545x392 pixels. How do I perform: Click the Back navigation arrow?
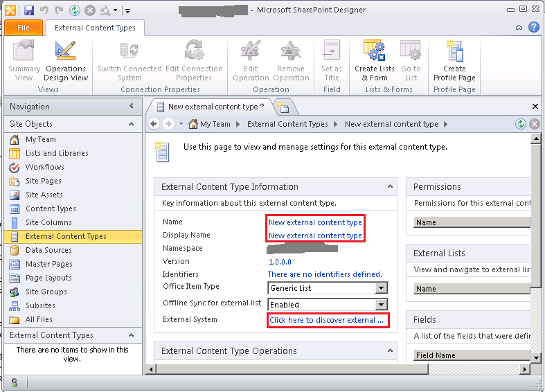click(154, 124)
